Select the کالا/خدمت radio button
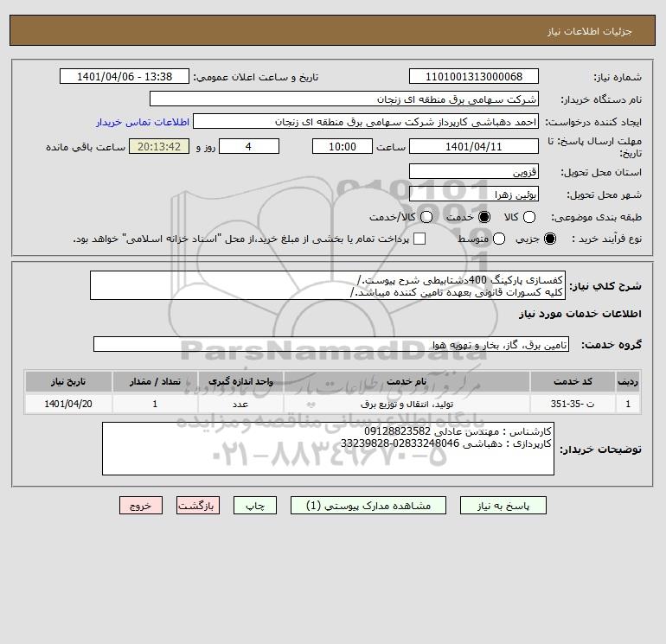The width and height of the screenshot is (666, 644). (426, 217)
